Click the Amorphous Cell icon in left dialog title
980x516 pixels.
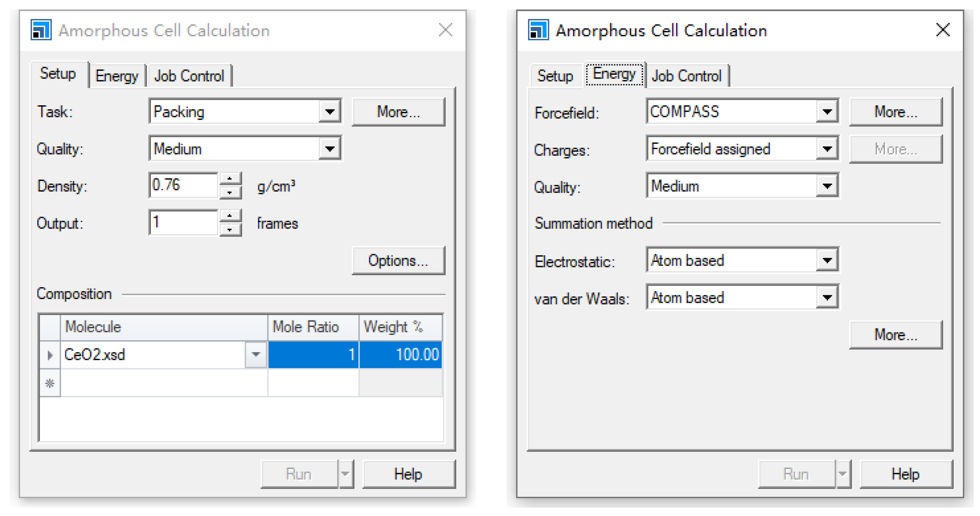click(41, 30)
